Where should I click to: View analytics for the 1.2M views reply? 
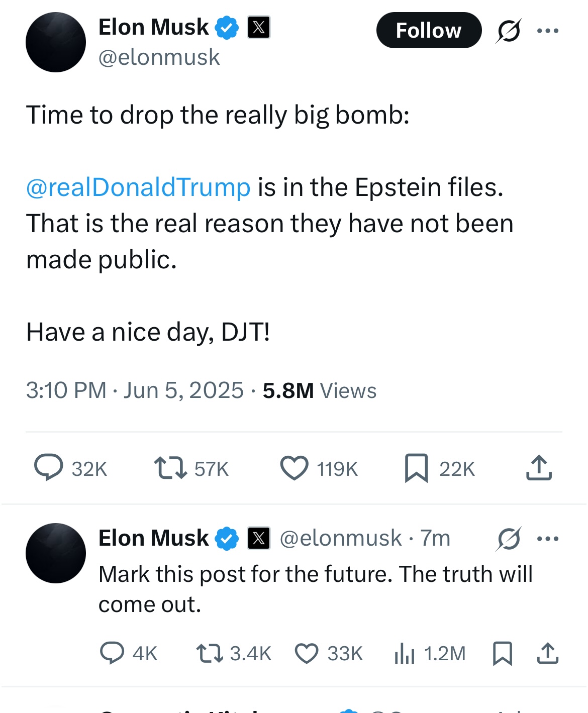(405, 653)
